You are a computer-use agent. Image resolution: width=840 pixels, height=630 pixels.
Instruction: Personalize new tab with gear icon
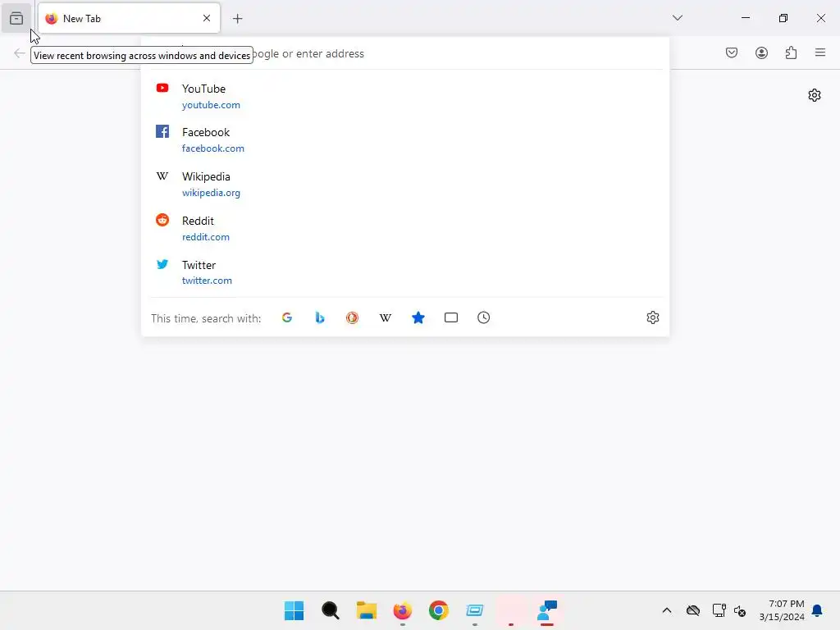click(815, 95)
